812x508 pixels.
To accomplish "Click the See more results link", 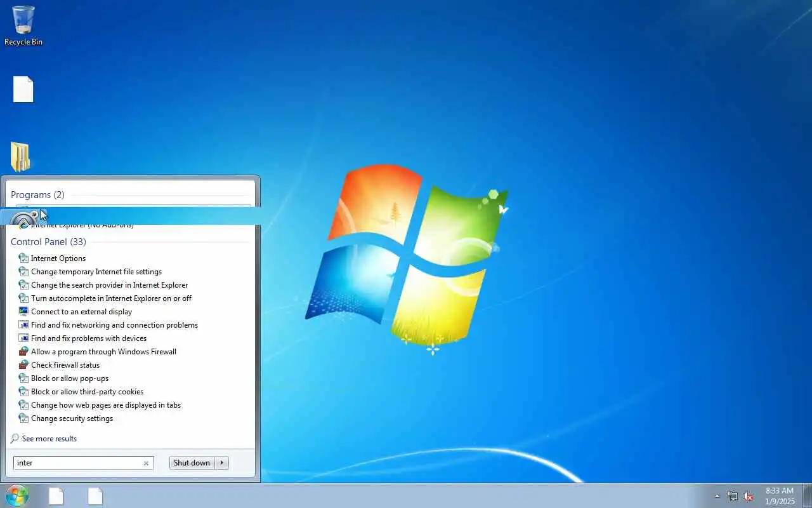I will point(49,439).
